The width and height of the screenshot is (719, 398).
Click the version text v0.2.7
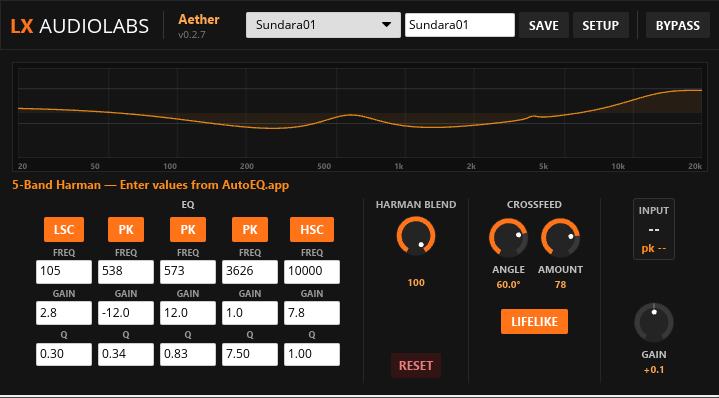point(192,35)
